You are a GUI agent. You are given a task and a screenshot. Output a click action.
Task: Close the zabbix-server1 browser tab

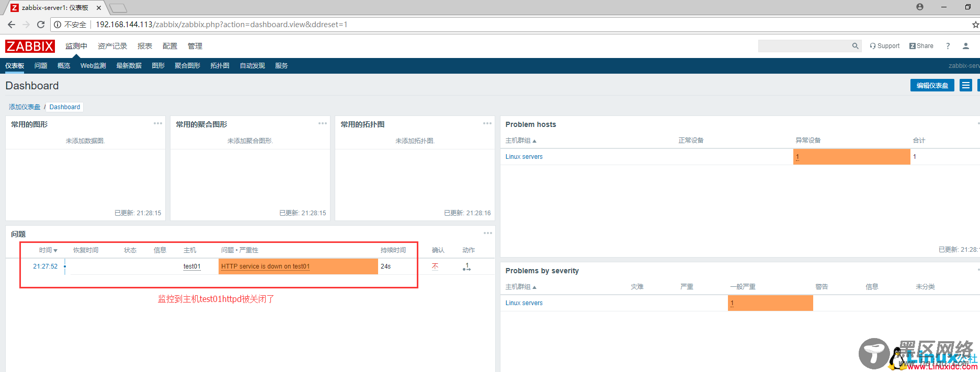99,8
